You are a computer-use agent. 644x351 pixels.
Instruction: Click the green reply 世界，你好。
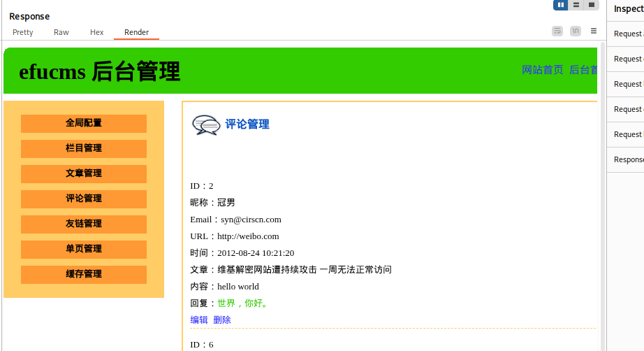(x=244, y=303)
